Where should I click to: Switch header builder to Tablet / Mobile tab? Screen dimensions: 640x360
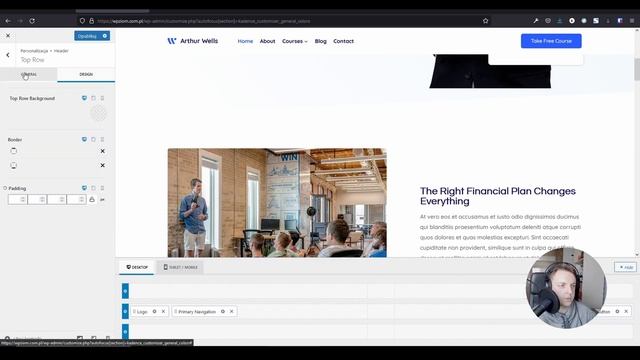(x=180, y=267)
